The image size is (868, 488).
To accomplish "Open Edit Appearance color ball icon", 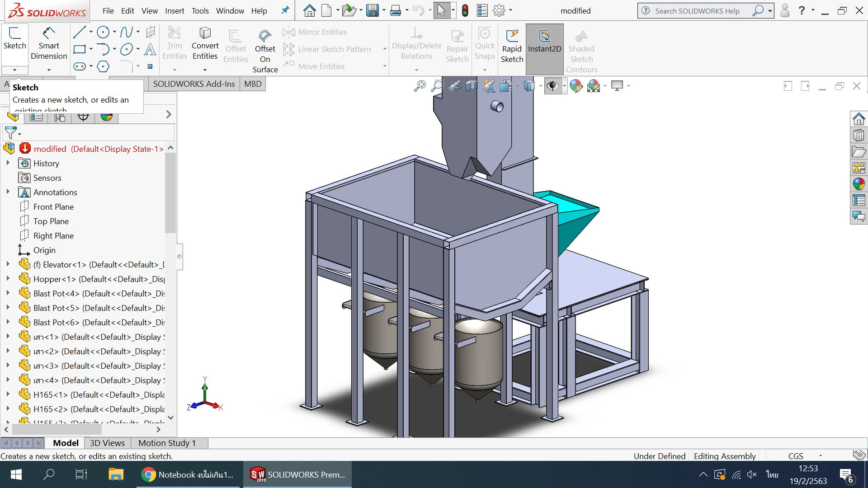I will click(576, 86).
